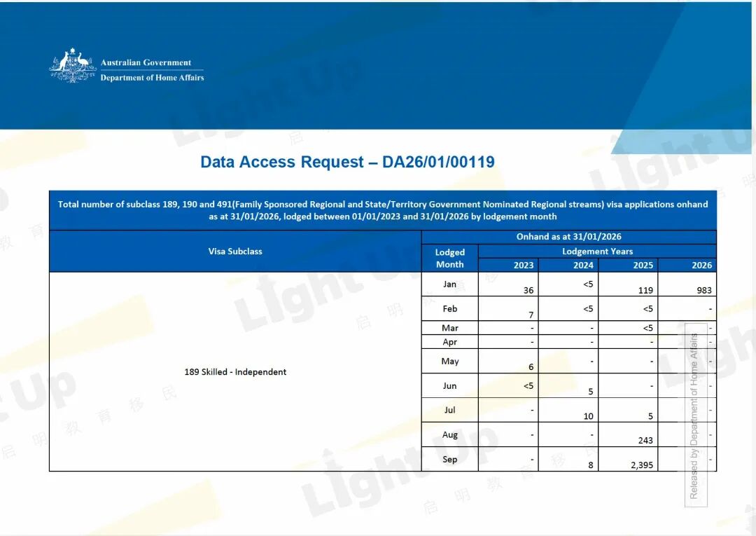Viewport: 756px width, 536px height.
Task: Click the 2026 year column header
Action: tap(701, 265)
